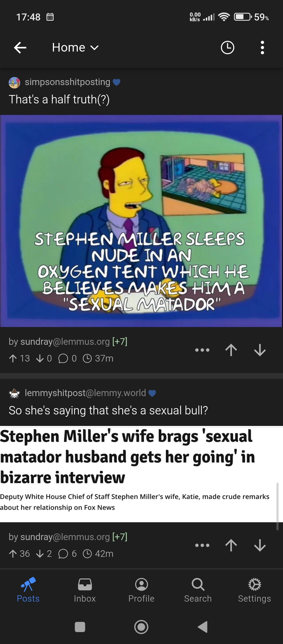
Task: View the 6 comments on second post
Action: click(67, 554)
